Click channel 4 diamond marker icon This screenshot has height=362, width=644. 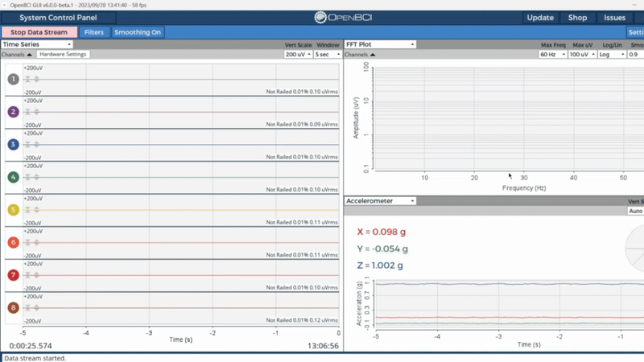[36, 177]
